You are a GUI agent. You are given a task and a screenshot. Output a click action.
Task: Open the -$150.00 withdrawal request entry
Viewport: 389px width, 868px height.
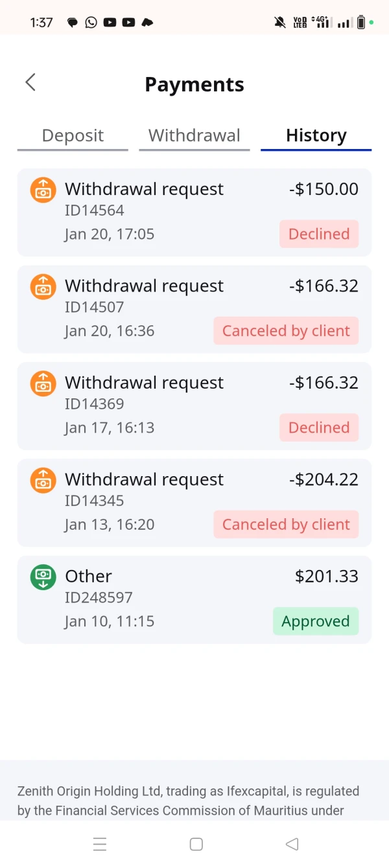pos(194,212)
